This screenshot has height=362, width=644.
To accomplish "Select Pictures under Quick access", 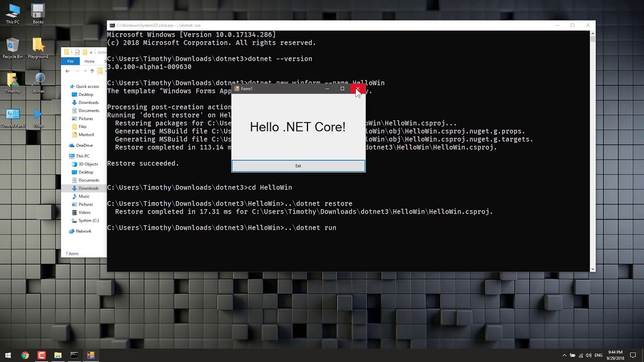I will (x=83, y=119).
